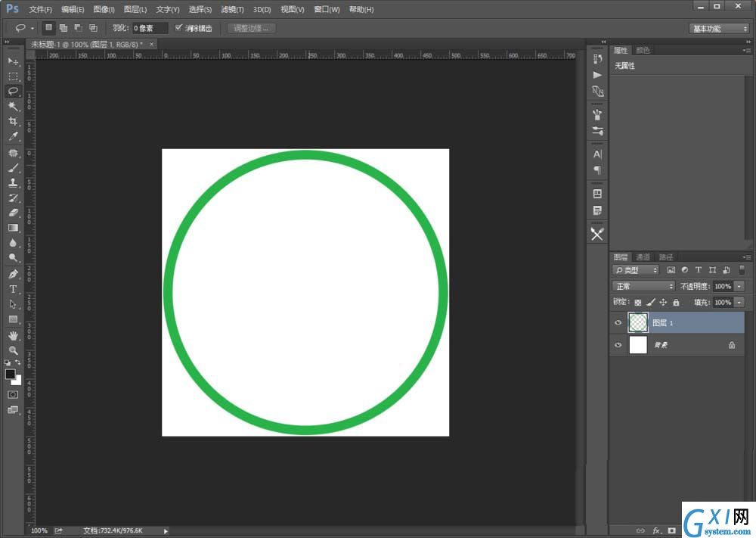
Task: Hide layer 图层 1 via eye icon
Action: point(618,323)
